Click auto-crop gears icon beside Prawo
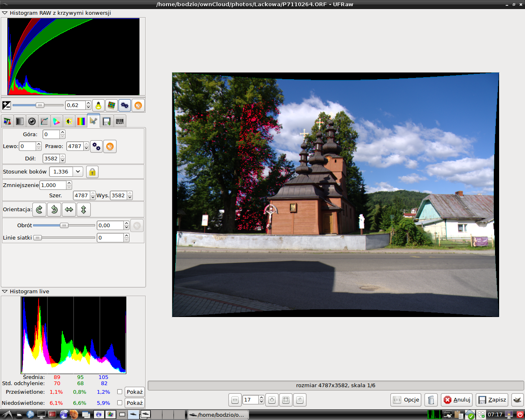 96,146
